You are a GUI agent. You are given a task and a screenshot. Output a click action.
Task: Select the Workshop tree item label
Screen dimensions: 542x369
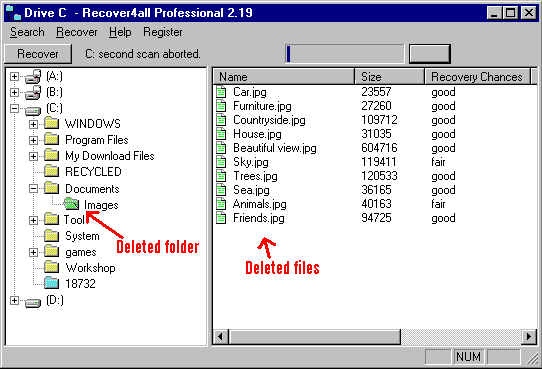click(91, 268)
